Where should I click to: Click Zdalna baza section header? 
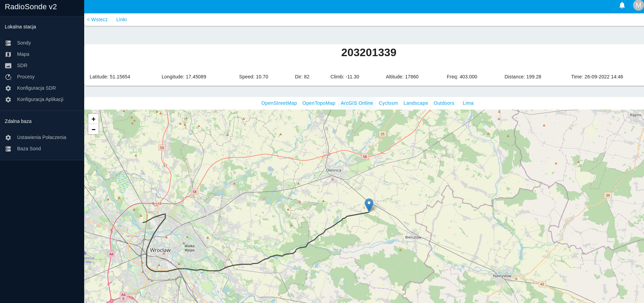click(x=18, y=121)
